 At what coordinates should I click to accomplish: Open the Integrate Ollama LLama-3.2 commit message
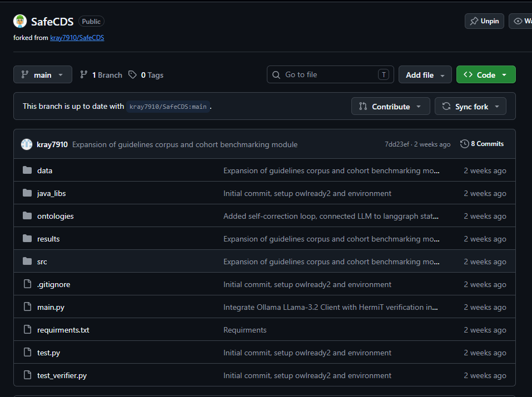[x=330, y=307]
